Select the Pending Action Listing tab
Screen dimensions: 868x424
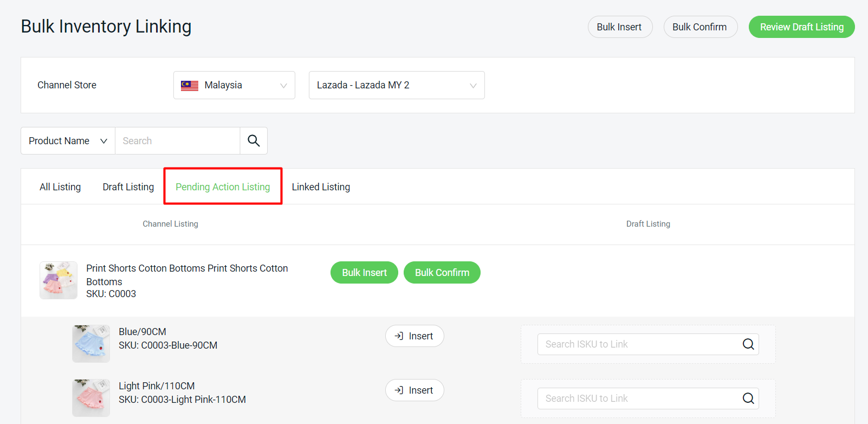223,187
